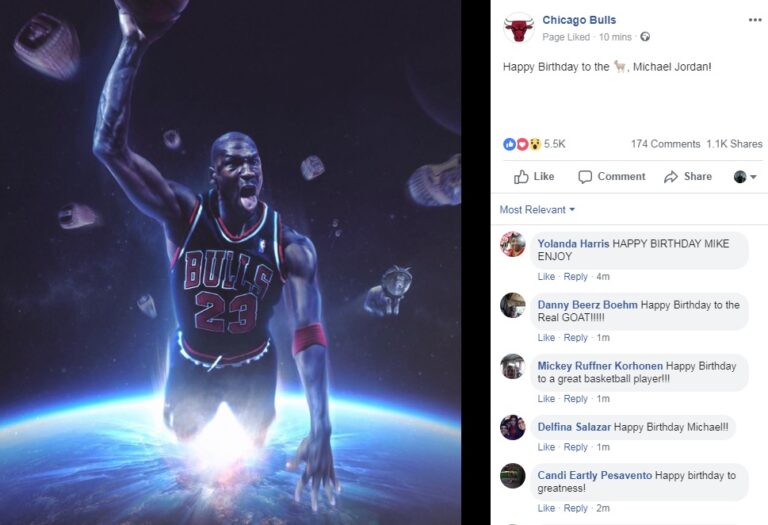Reply to Danny Beerz Boehm's comment
The height and width of the screenshot is (525, 768).
click(x=576, y=338)
